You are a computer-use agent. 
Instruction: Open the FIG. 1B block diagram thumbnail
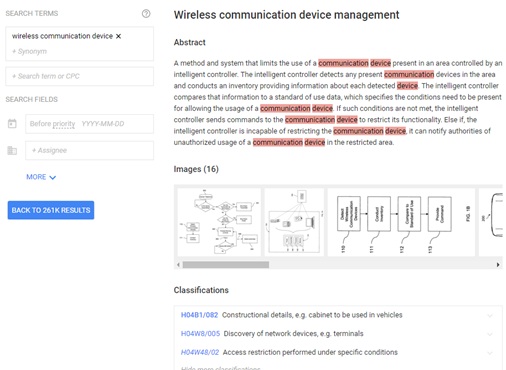(x=401, y=222)
